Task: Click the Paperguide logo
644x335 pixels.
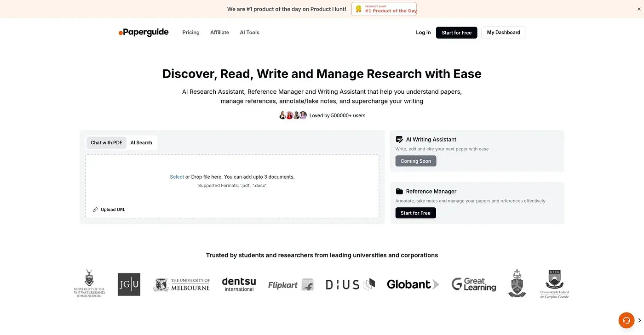Action: [144, 32]
